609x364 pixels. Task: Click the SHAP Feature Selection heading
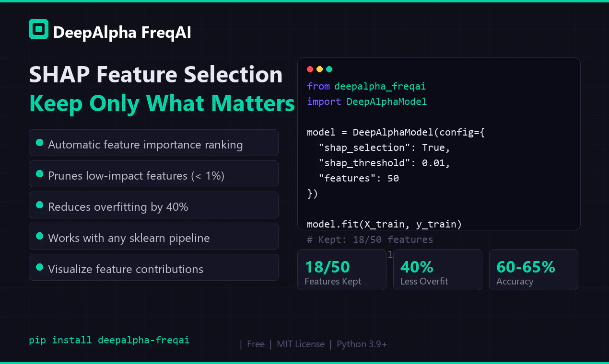point(156,75)
